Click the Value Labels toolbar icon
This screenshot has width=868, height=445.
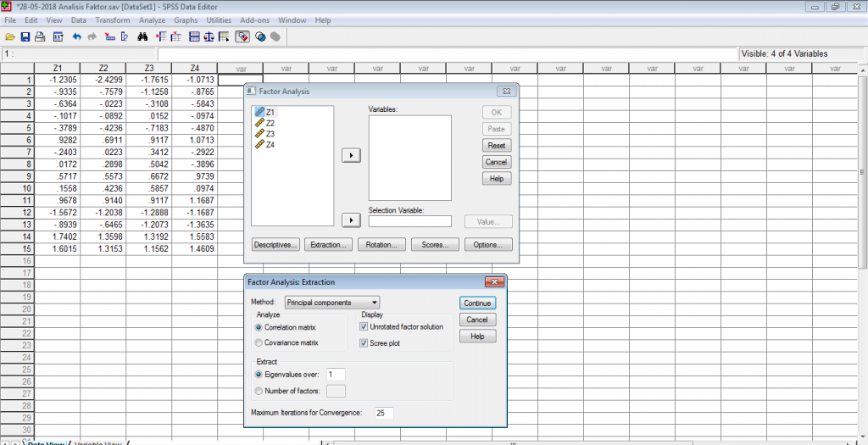(x=243, y=37)
